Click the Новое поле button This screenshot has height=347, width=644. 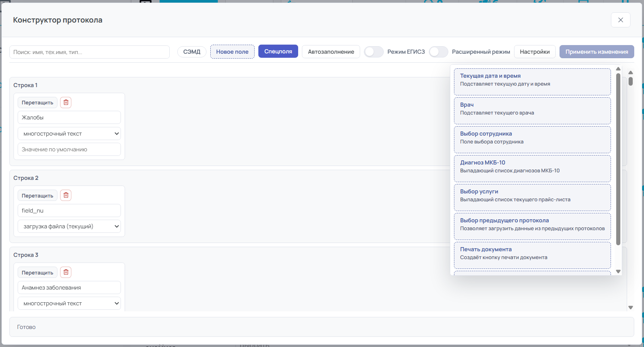click(232, 52)
